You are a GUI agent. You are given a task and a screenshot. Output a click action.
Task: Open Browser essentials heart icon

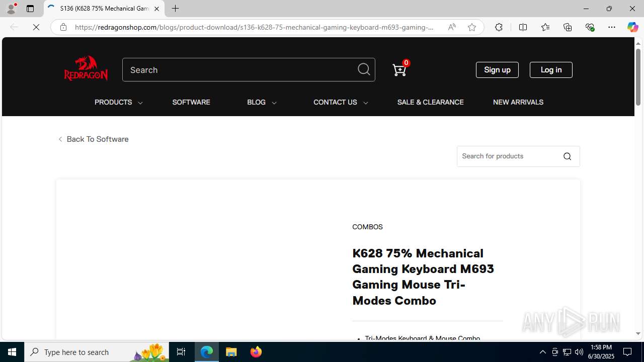tap(590, 27)
